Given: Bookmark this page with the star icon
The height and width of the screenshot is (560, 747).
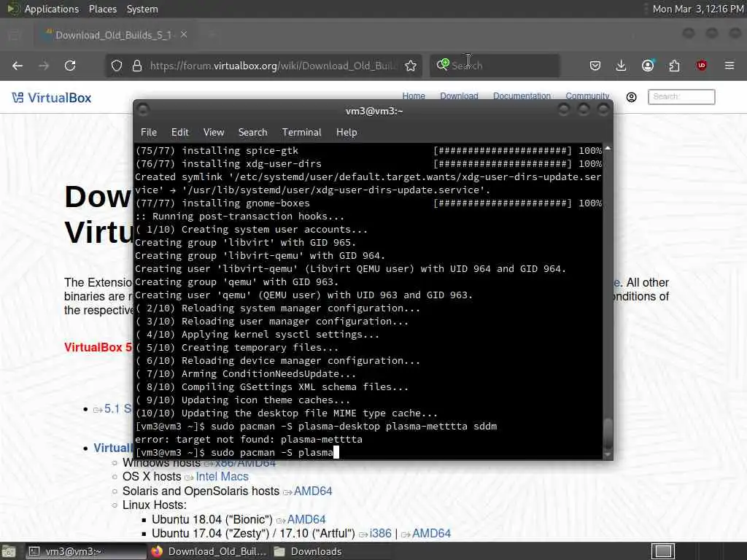Looking at the screenshot, I should tap(411, 66).
